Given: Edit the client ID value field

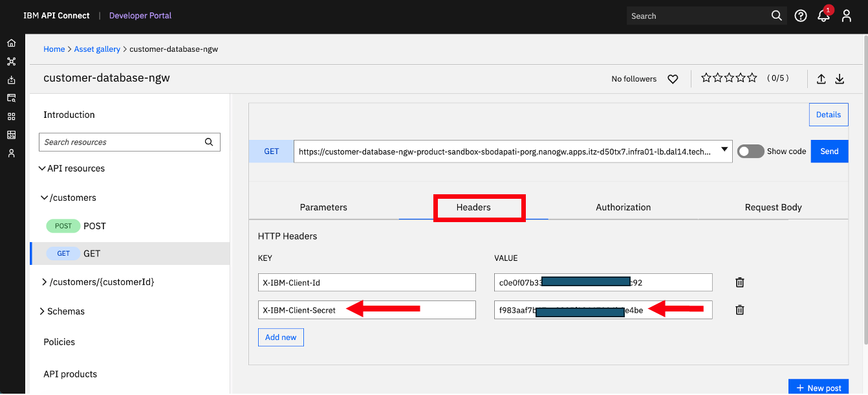Looking at the screenshot, I should 603,282.
